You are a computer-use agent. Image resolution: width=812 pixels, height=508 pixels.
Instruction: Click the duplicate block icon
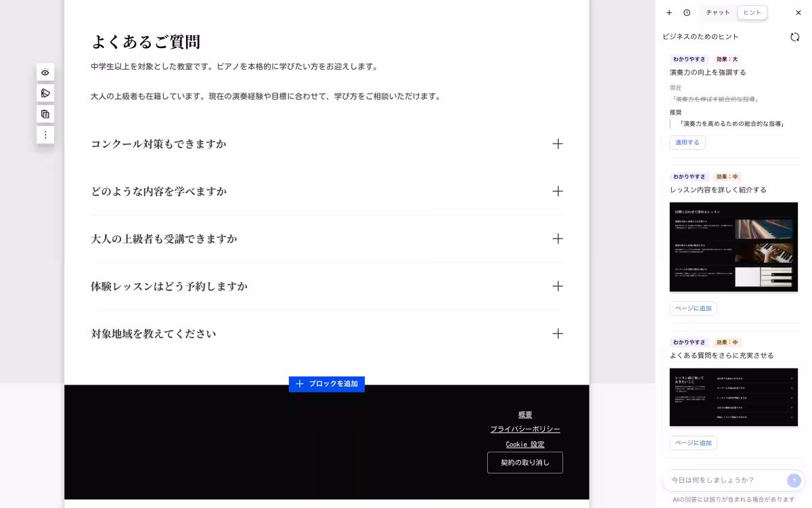tap(45, 114)
